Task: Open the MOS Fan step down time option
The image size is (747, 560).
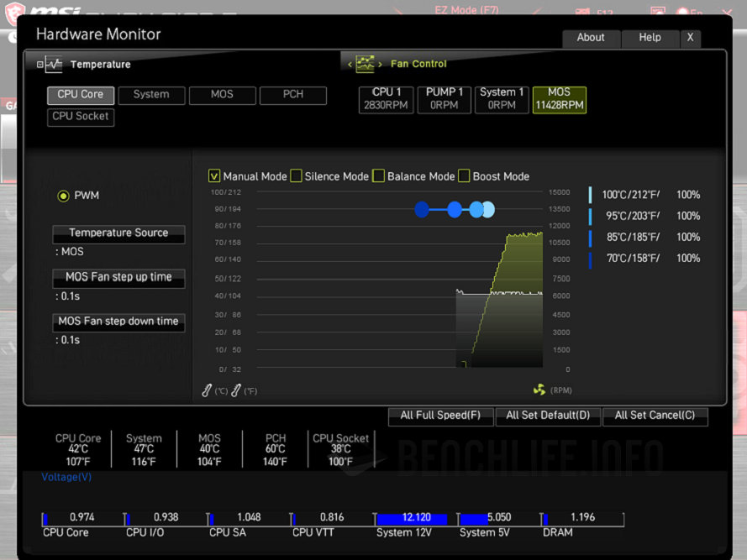Action: click(118, 322)
